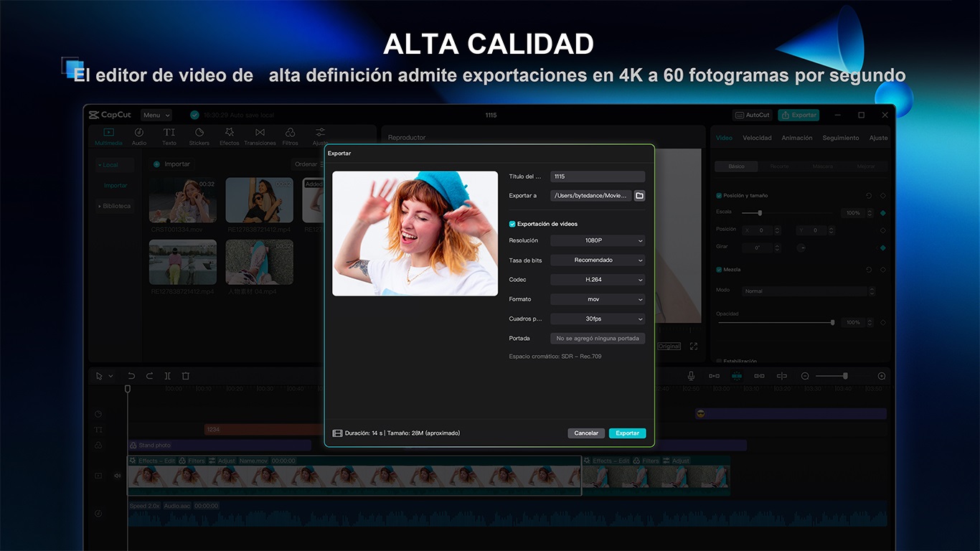This screenshot has height=551, width=980.
Task: Switch to the Velocidad tab
Action: tap(757, 138)
